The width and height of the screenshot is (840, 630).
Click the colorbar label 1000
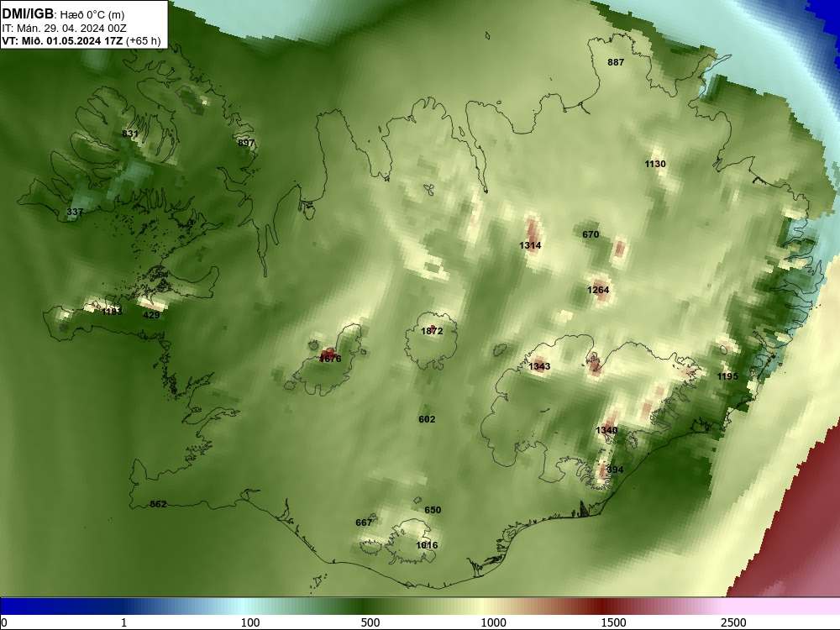[493, 622]
